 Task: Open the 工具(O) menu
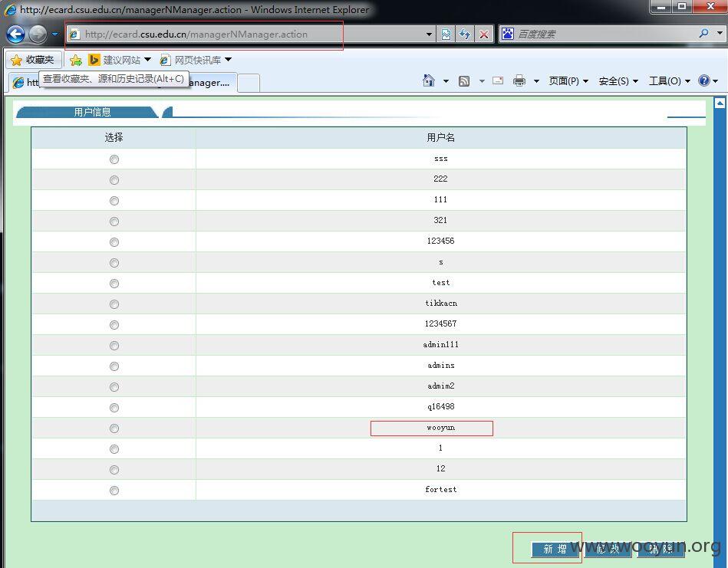(669, 81)
